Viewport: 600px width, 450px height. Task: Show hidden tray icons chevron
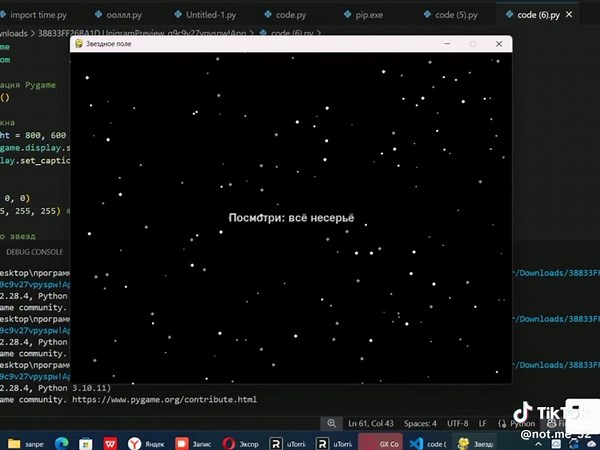point(538,444)
